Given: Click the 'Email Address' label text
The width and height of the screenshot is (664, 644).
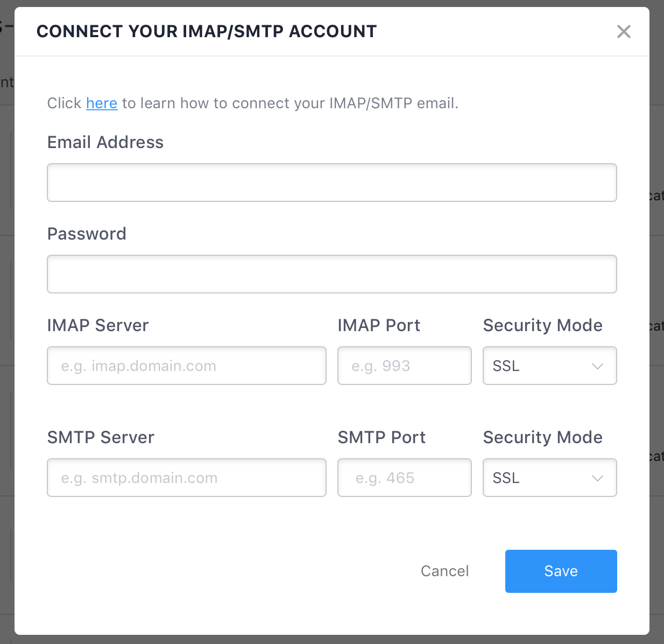Looking at the screenshot, I should [x=105, y=142].
